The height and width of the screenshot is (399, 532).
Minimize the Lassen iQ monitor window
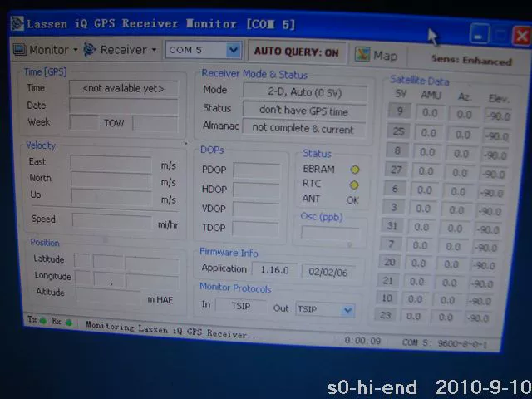point(480,34)
